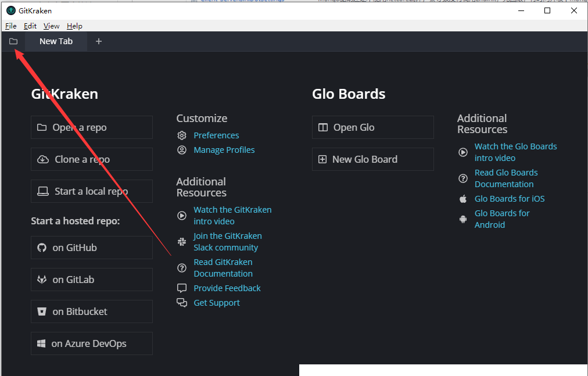Click the Slack community icon
This screenshot has height=376, width=588.
click(x=182, y=241)
